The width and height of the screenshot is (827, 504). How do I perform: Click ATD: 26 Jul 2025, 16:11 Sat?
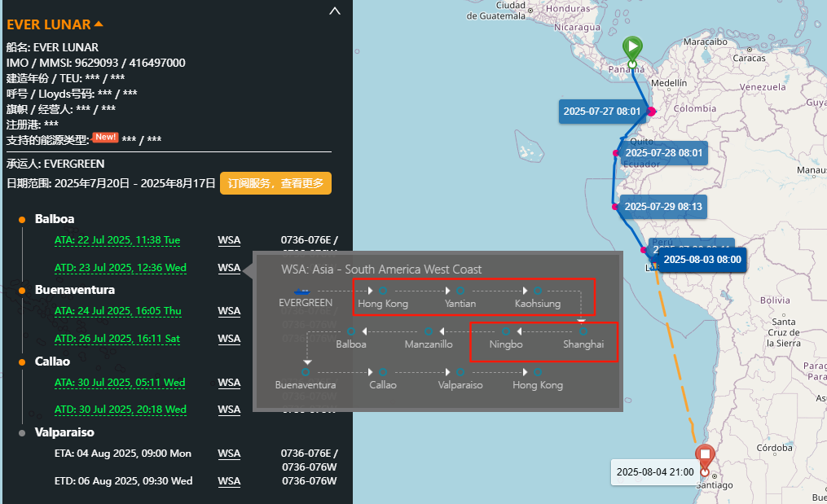117,338
